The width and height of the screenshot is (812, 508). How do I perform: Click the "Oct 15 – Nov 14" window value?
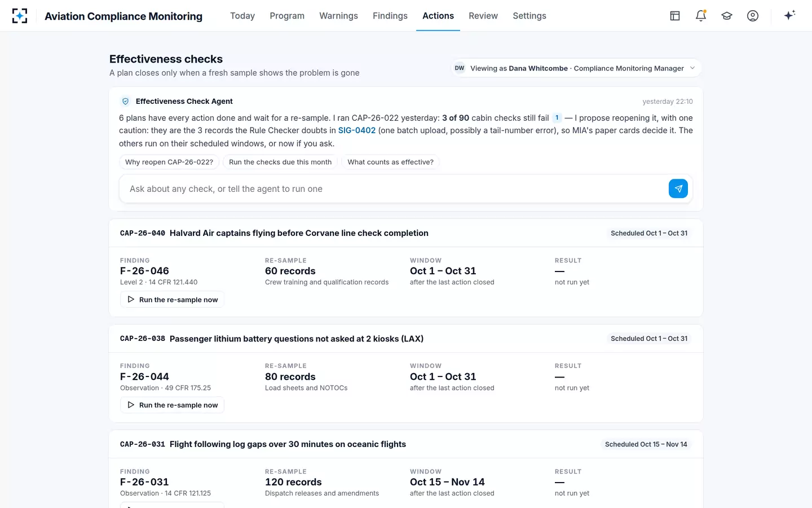click(447, 482)
